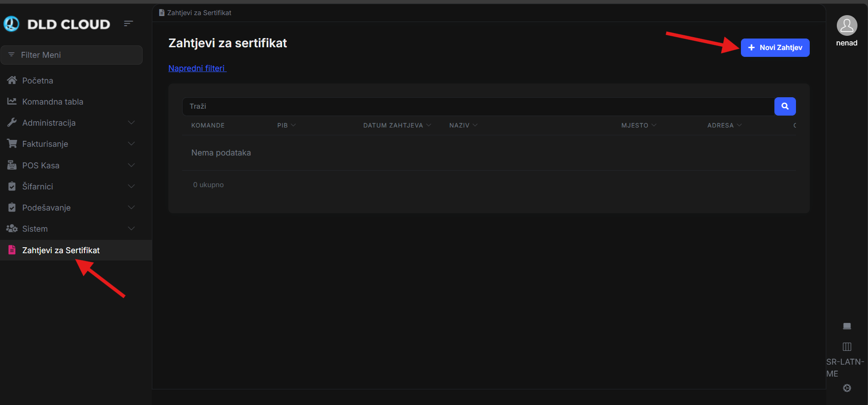868x405 pixels.
Task: Sort by Adresa column header
Action: pyautogui.click(x=724, y=125)
